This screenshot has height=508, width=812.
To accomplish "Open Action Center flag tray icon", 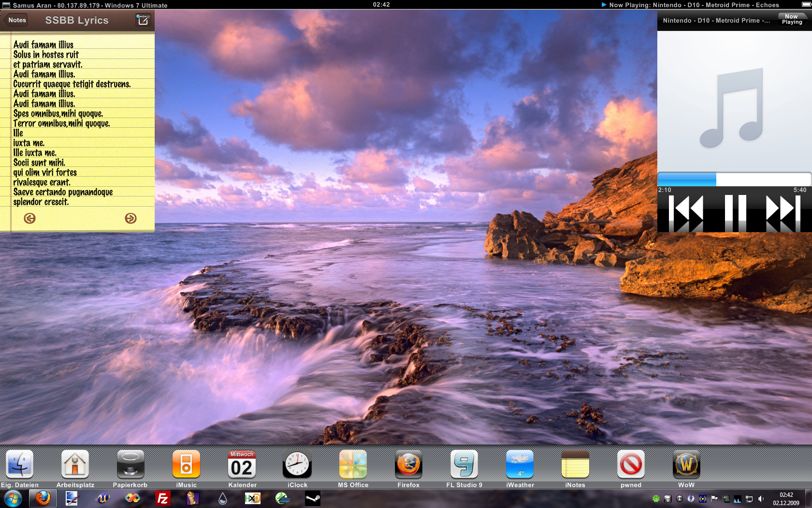I will (x=714, y=499).
